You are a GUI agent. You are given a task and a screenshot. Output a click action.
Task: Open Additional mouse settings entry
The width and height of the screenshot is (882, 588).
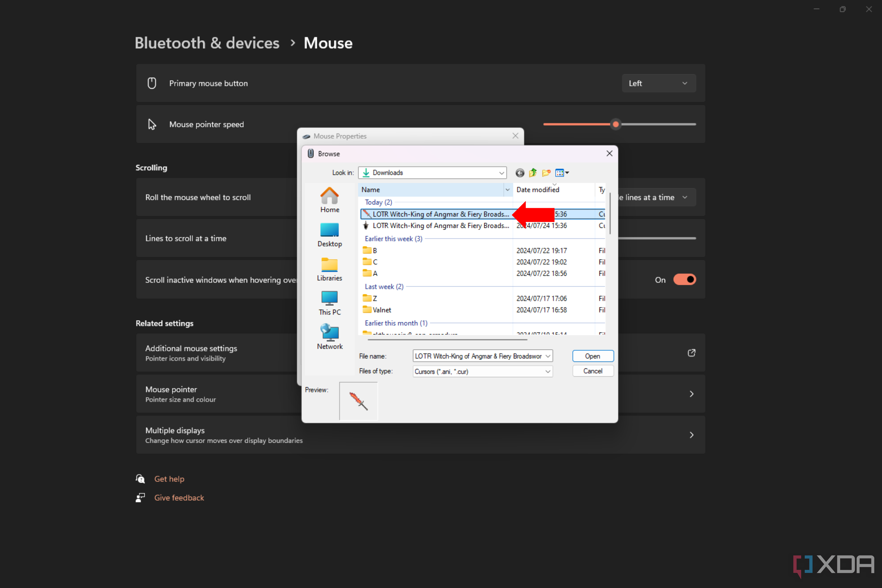(420, 353)
